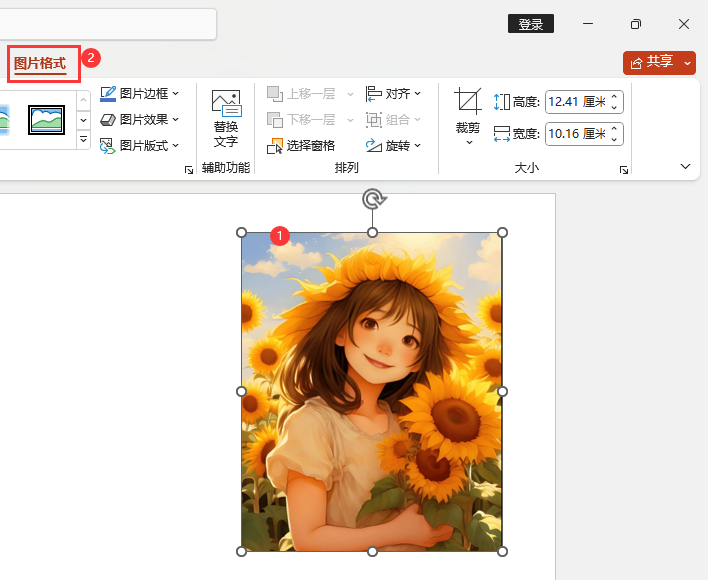
Task: Expand the picture styles gallery more button
Action: coord(84,140)
